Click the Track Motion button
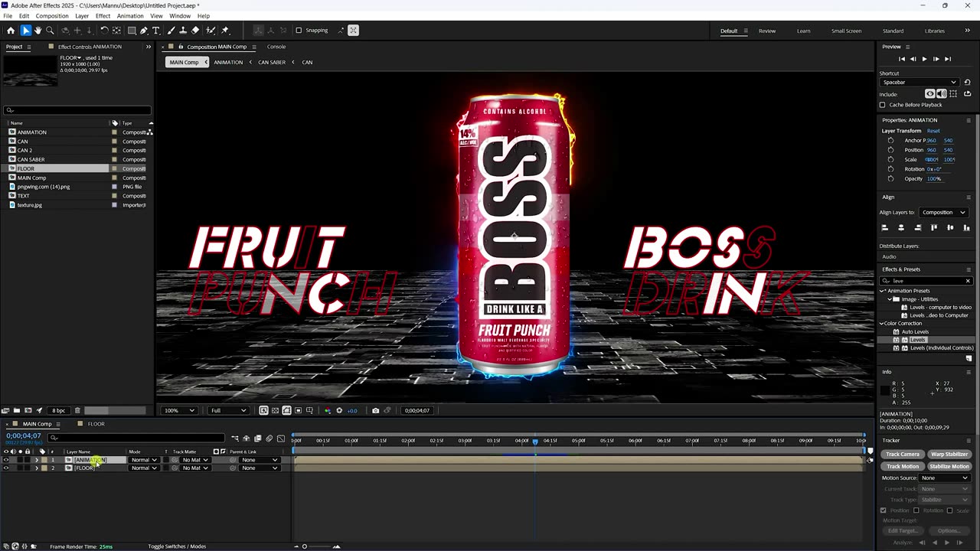This screenshot has height=551, width=980. coord(903,466)
